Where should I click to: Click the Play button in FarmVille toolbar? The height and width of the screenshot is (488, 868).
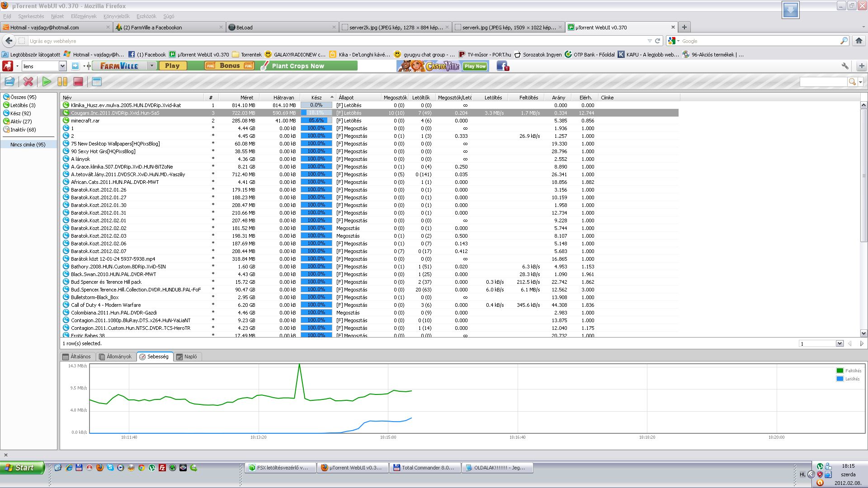pyautogui.click(x=172, y=66)
